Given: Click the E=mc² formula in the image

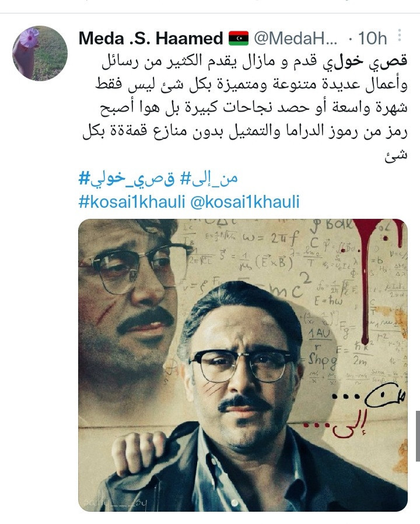Looking at the screenshot, I should [277, 287].
